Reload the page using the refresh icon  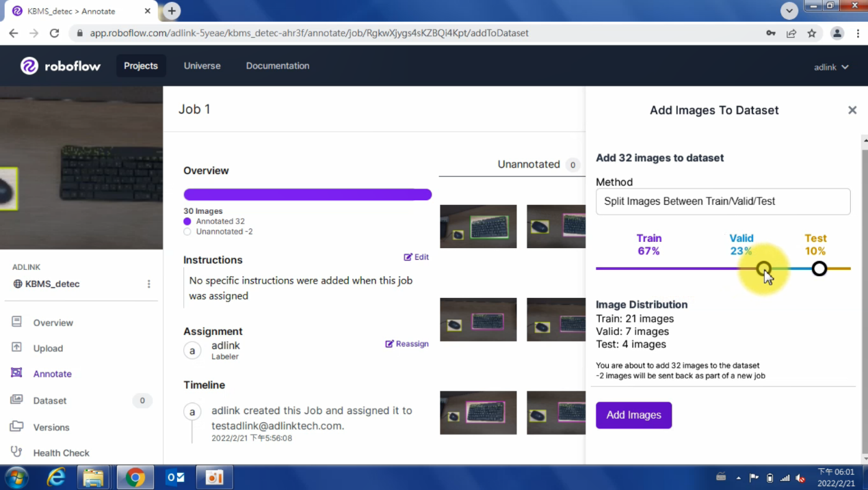click(55, 33)
